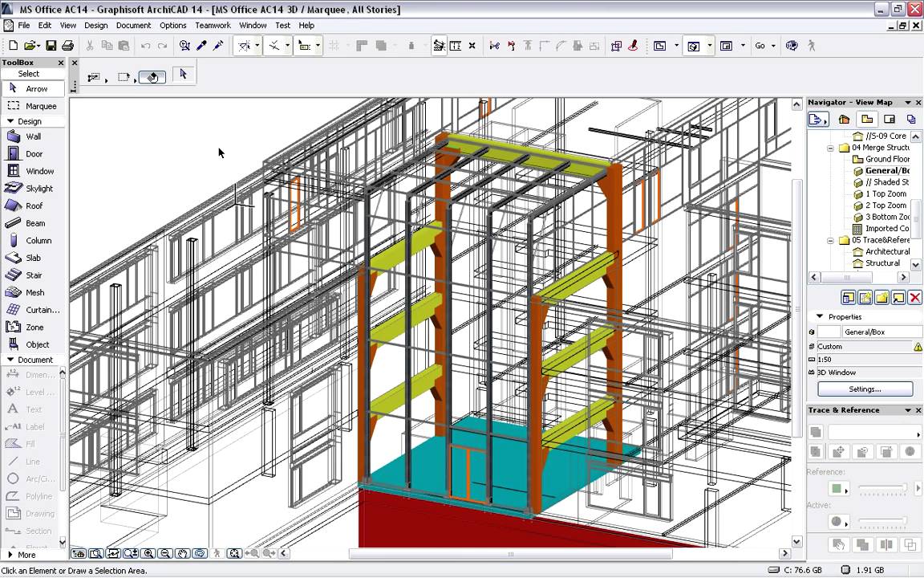
Task: Click the Pick Up Parameters eyedropper
Action: pos(201,46)
